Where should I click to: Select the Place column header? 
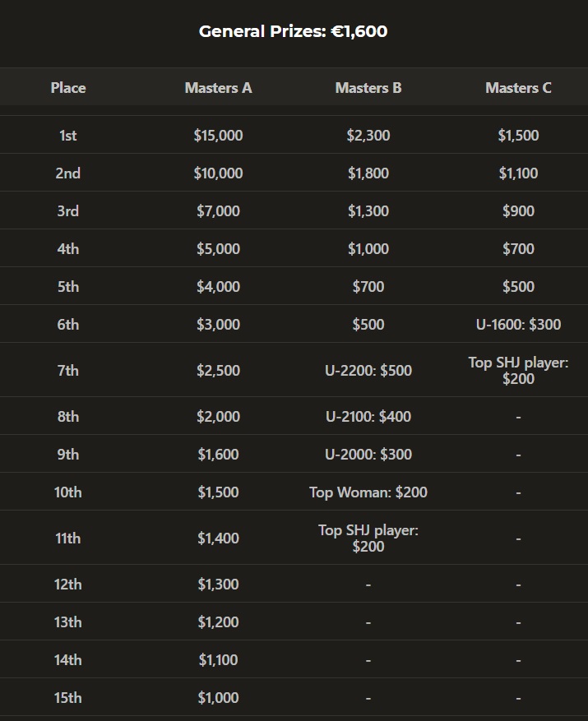(x=68, y=88)
